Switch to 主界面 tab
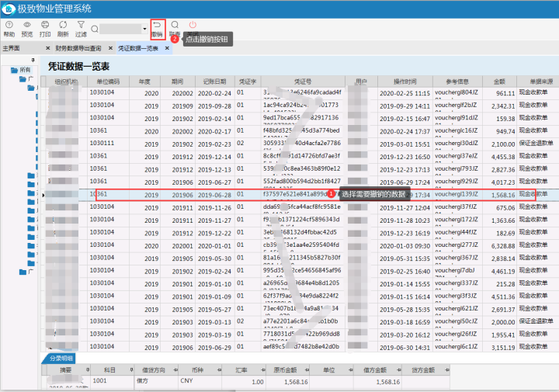 pyautogui.click(x=12, y=48)
